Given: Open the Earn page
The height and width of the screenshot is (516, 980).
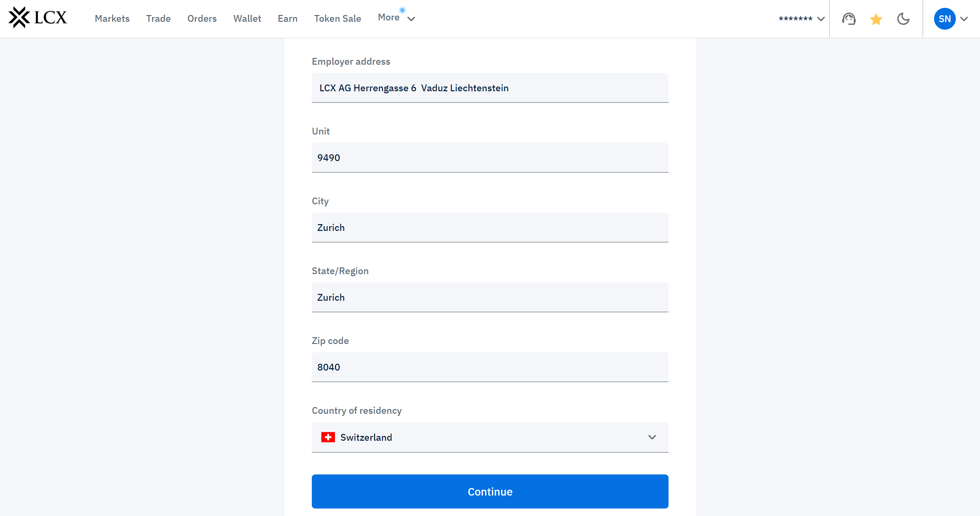Looking at the screenshot, I should [287, 19].
